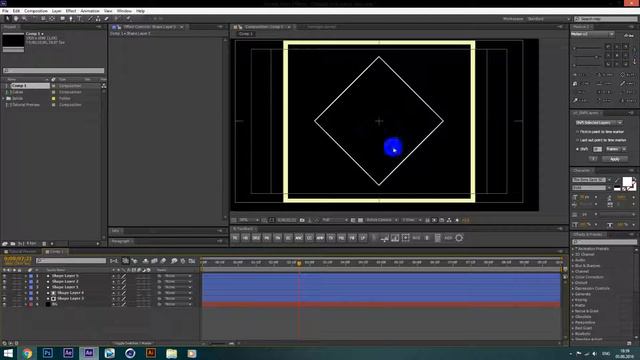The height and width of the screenshot is (360, 640).
Task: Select the Pen tool
Action: (x=71, y=18)
